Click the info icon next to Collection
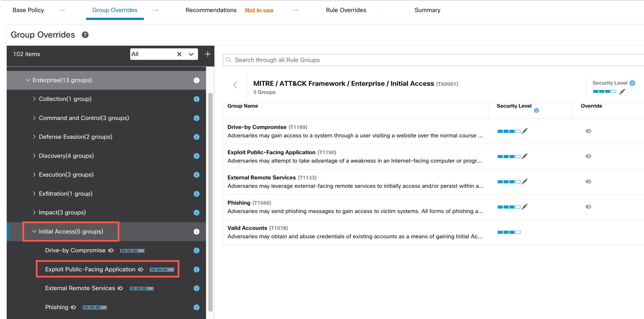The width and height of the screenshot is (644, 319). pyautogui.click(x=196, y=99)
